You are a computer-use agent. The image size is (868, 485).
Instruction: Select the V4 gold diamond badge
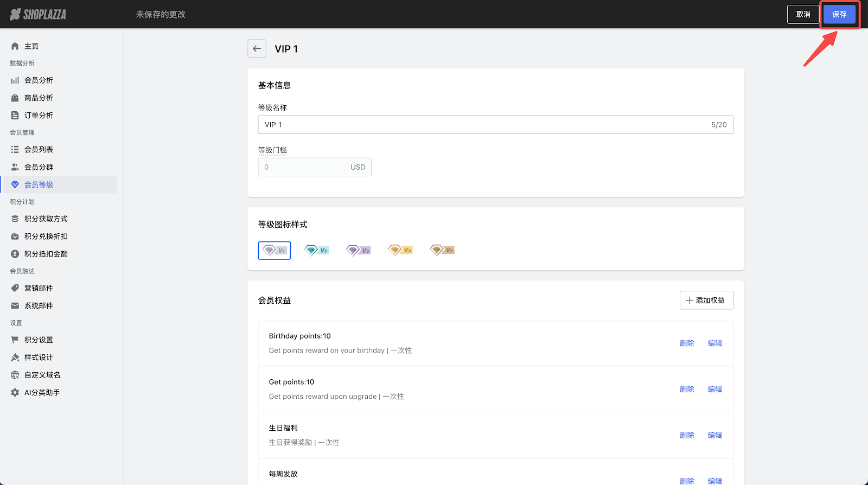[x=400, y=250]
